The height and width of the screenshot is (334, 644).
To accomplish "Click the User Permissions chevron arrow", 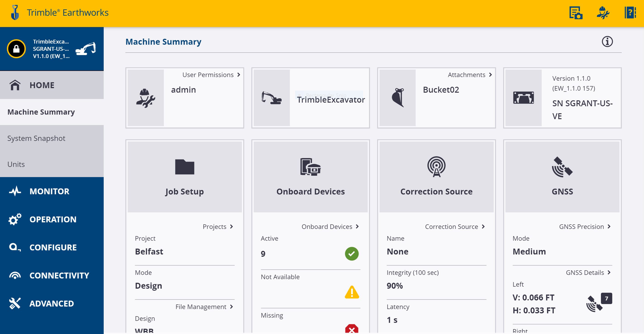I will (x=239, y=75).
